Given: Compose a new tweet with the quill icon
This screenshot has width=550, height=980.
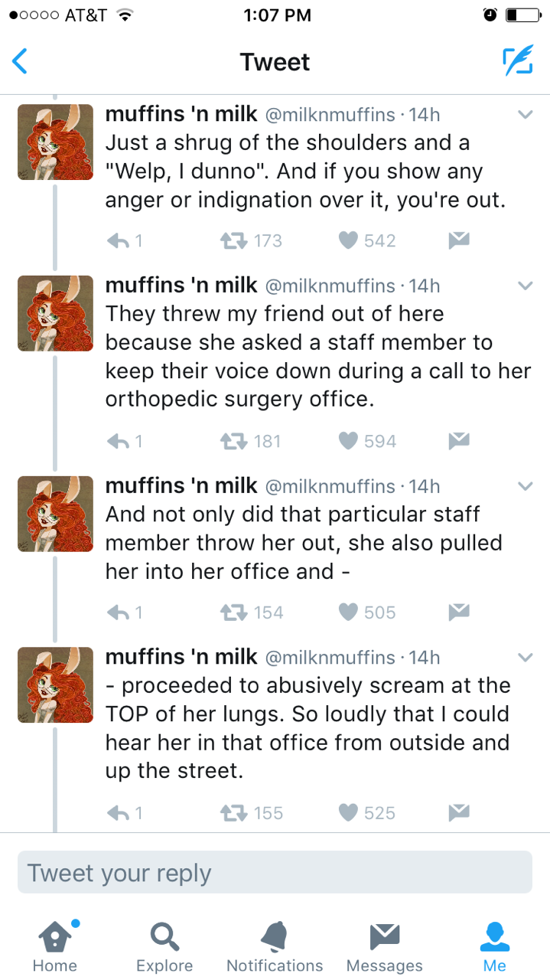Looking at the screenshot, I should point(517,61).
